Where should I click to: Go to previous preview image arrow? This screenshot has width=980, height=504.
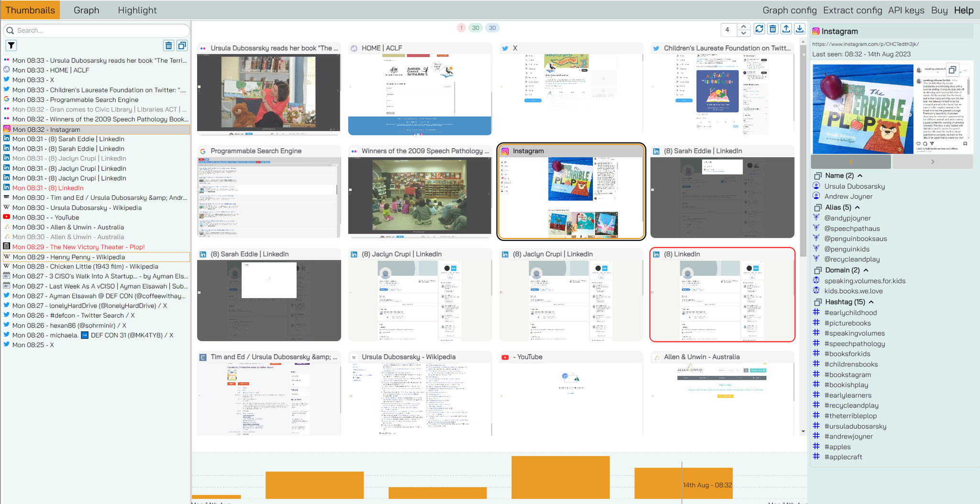(x=851, y=162)
